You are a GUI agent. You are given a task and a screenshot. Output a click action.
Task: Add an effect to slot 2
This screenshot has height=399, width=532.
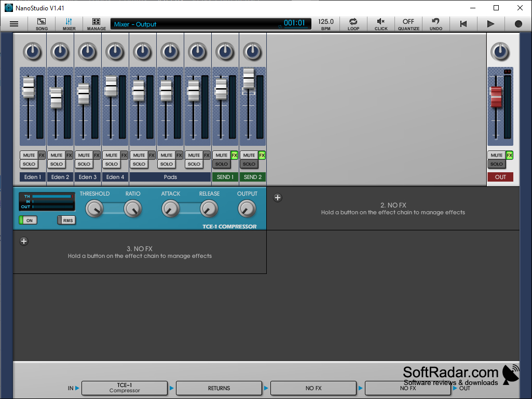click(x=278, y=198)
